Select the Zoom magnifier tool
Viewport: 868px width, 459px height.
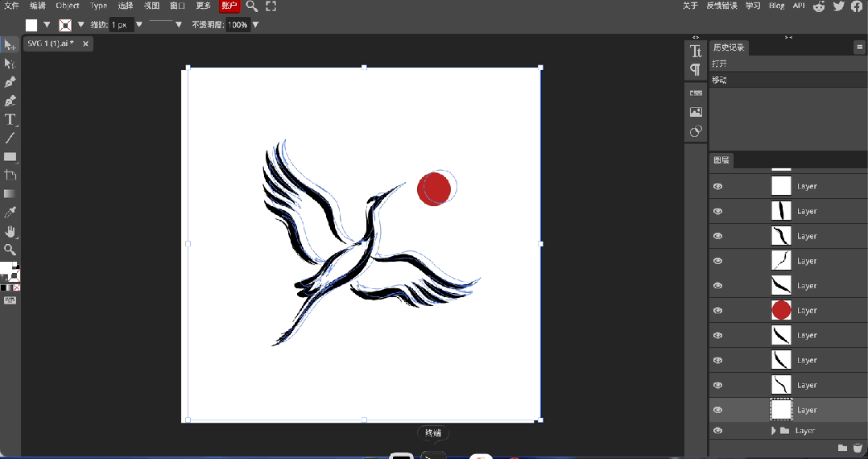(10, 250)
